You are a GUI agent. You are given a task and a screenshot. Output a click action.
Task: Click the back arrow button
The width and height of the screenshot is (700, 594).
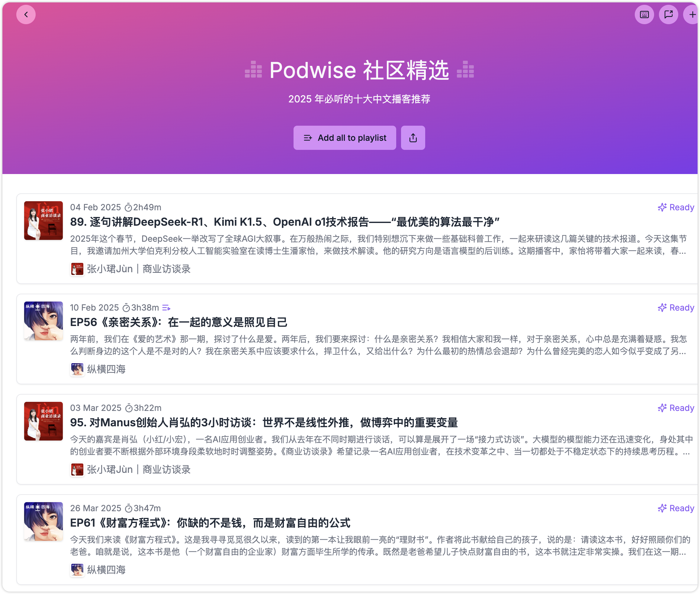26,15
